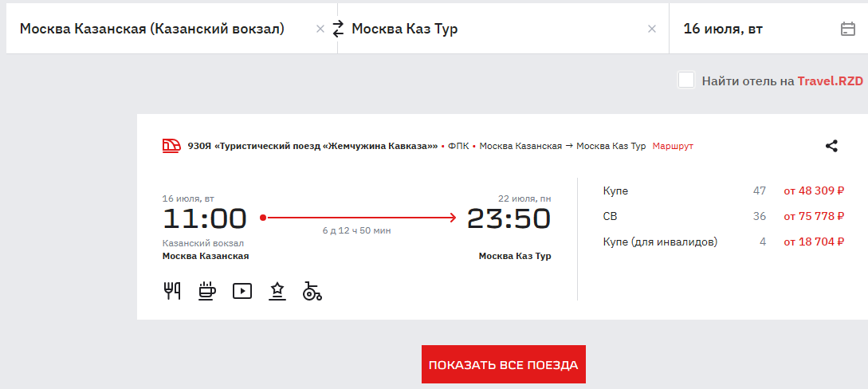This screenshot has width=868, height=389.
Task: Clear the Москва Каз Тур destination field
Action: [x=652, y=29]
